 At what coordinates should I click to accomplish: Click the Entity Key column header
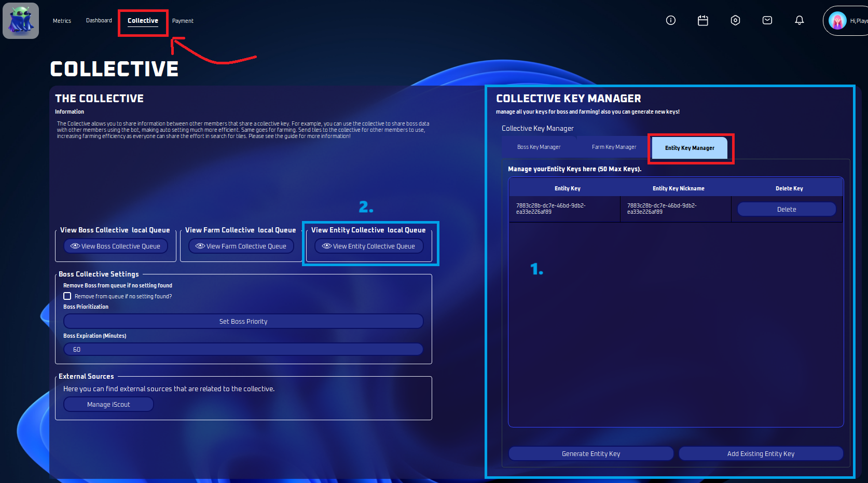coord(568,188)
